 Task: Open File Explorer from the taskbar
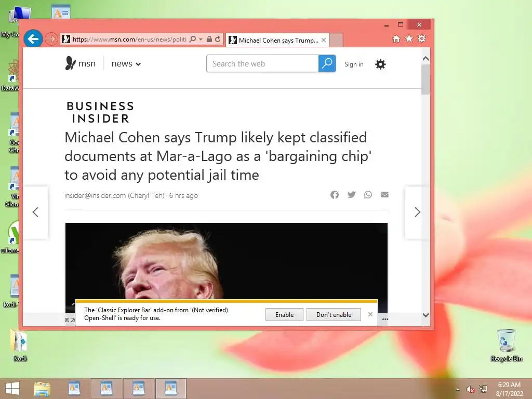42,389
